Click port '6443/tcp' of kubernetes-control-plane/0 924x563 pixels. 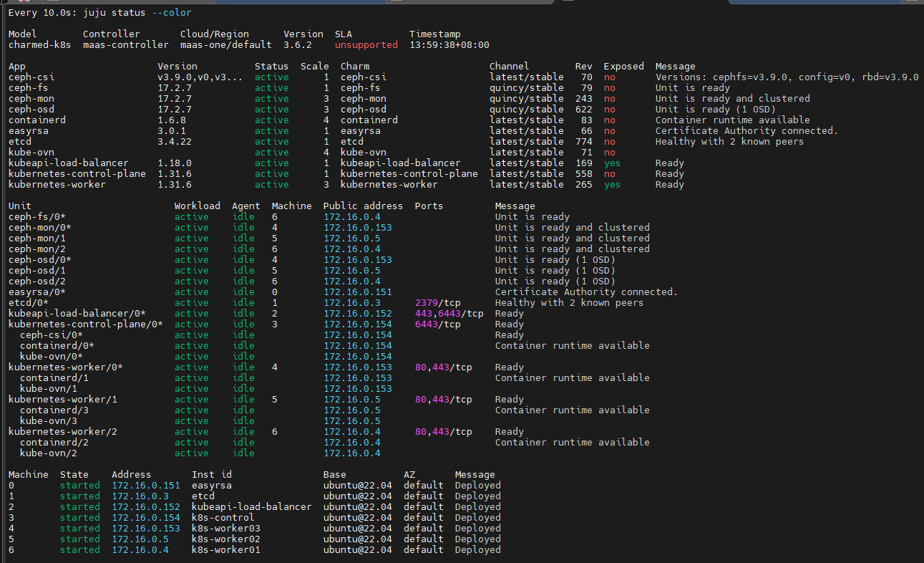[x=437, y=324]
